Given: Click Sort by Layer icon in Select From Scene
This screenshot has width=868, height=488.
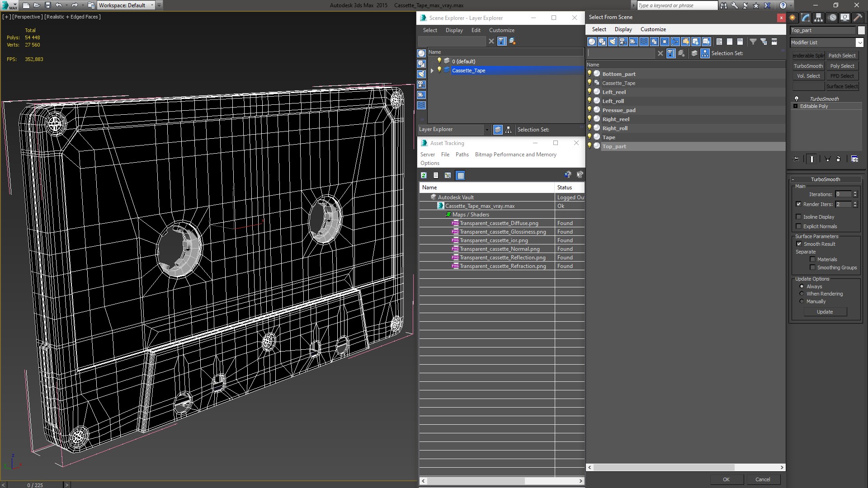Looking at the screenshot, I should click(694, 53).
